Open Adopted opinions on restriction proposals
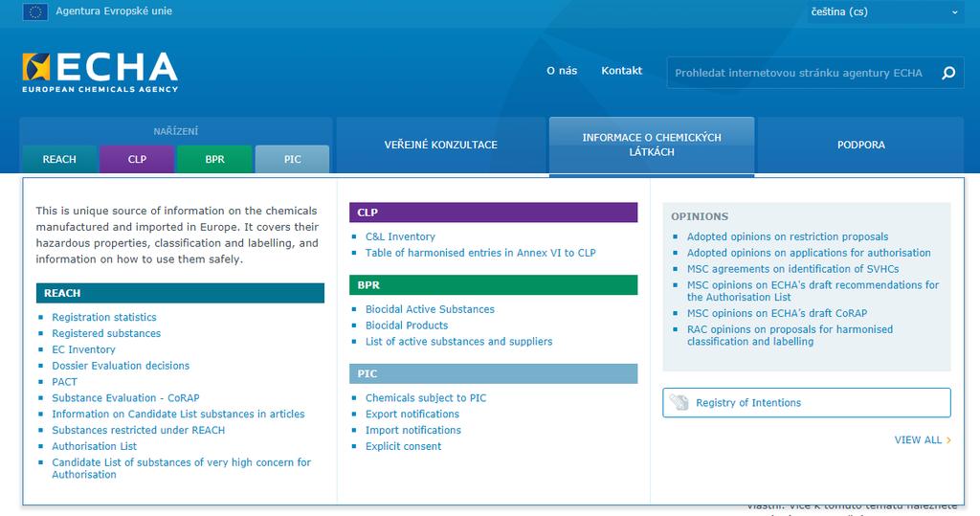The height and width of the screenshot is (516, 980). point(788,237)
